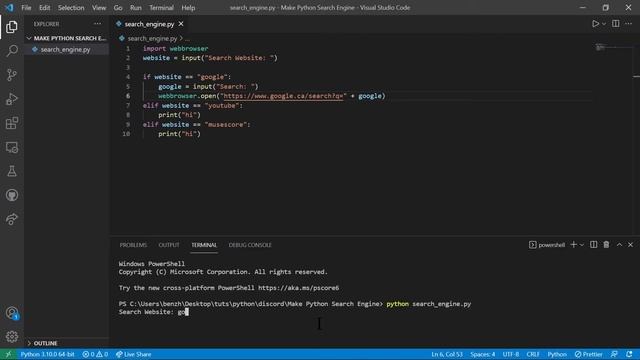Click the elif website == "youtube" line
This screenshot has height=360, width=640.
193,105
